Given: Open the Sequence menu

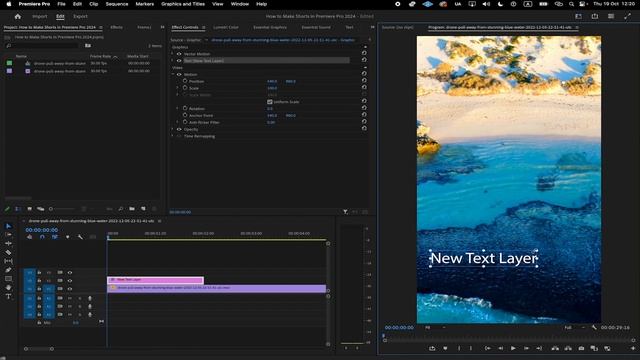Looking at the screenshot, I should 117,4.
